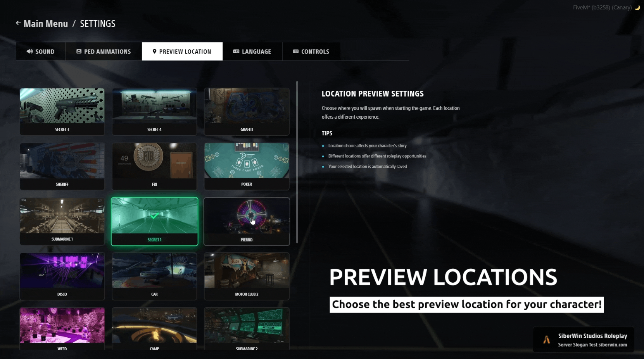Switch to the Ped Animations tab

click(x=104, y=52)
